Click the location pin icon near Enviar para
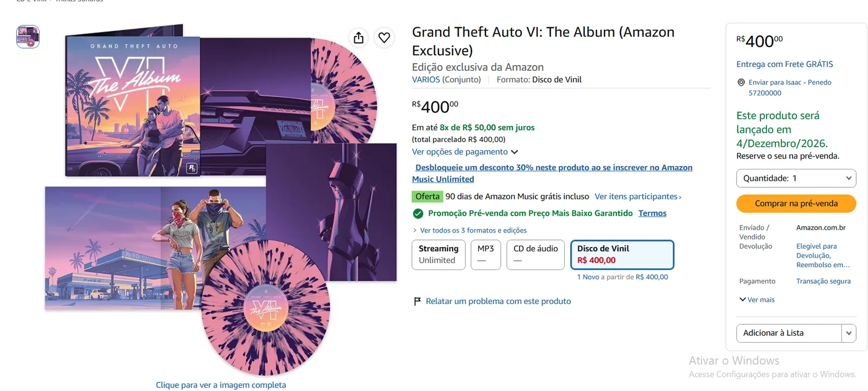Viewport: 868px width, 391px height. click(x=741, y=83)
